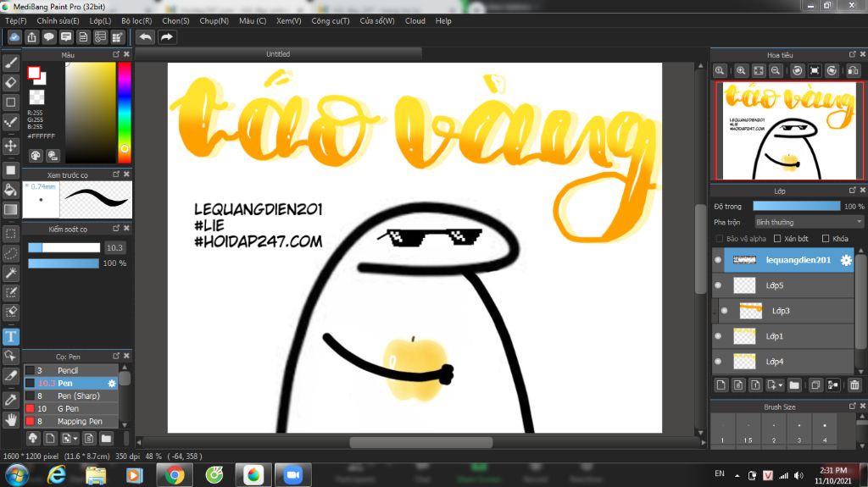
Task: Open the Pha trộn blend mode dropdown
Action: point(809,222)
